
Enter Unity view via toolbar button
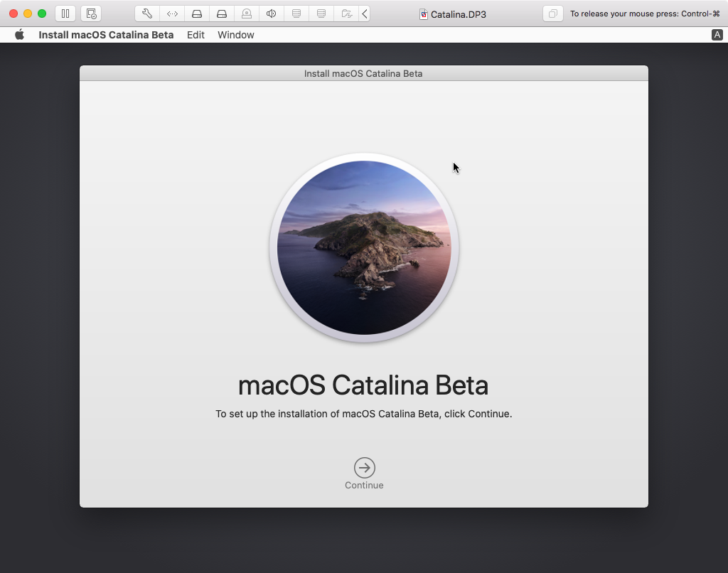point(553,14)
